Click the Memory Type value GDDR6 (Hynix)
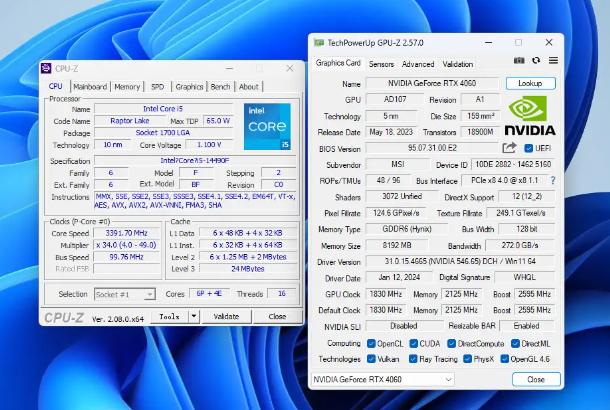The width and height of the screenshot is (610, 410). 407,229
